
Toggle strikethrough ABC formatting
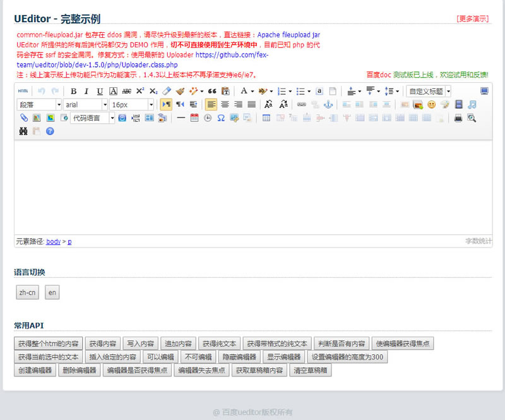127,91
